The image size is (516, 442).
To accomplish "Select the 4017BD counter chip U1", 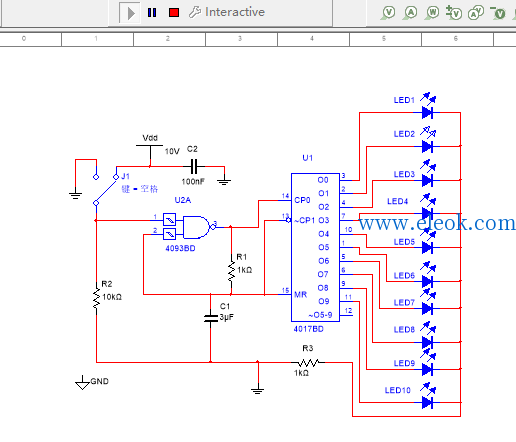I will [315, 247].
